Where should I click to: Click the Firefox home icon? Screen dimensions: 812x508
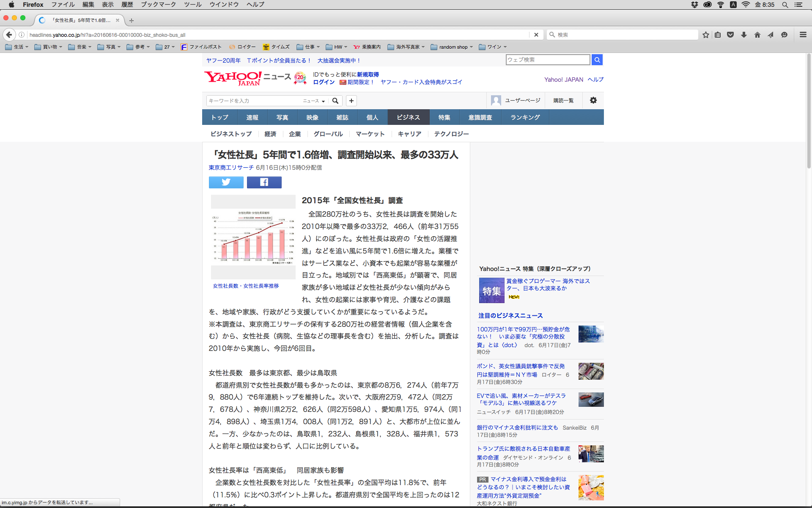tap(757, 35)
